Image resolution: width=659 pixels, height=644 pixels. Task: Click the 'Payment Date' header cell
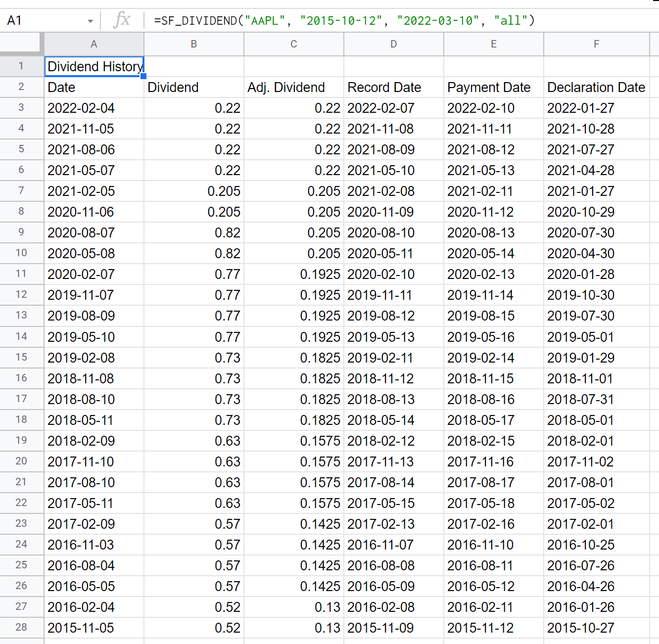click(x=494, y=87)
